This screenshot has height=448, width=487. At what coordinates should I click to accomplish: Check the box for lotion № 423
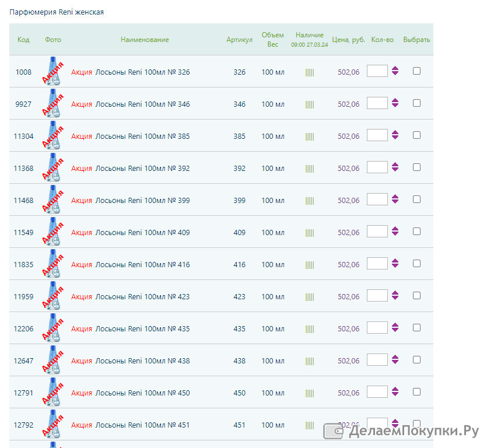coord(416,295)
